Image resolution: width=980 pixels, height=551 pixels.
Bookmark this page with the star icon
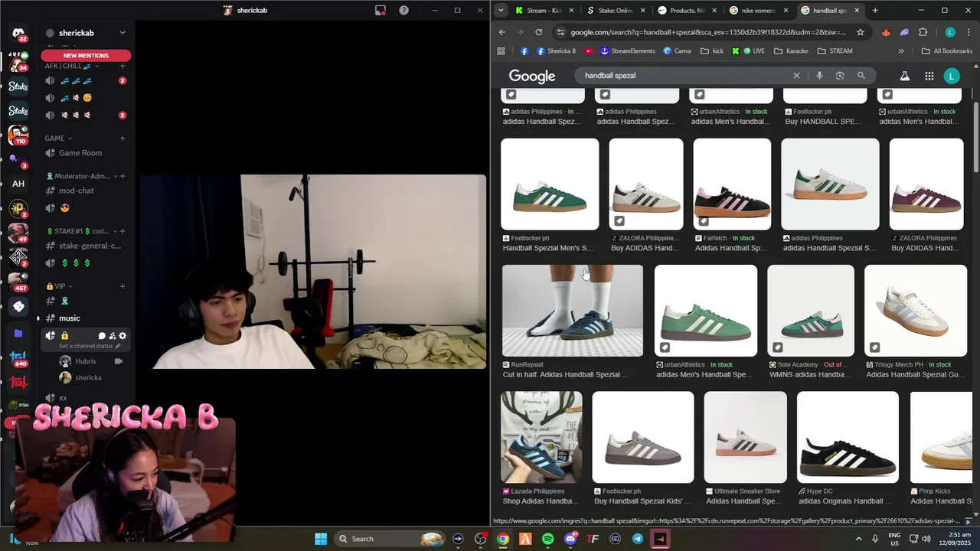pyautogui.click(x=861, y=32)
